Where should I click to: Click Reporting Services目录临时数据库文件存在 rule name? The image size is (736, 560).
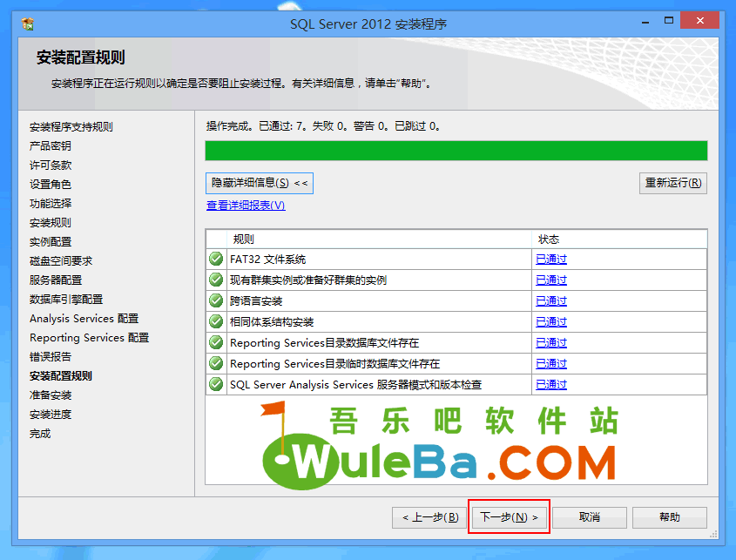(x=334, y=364)
